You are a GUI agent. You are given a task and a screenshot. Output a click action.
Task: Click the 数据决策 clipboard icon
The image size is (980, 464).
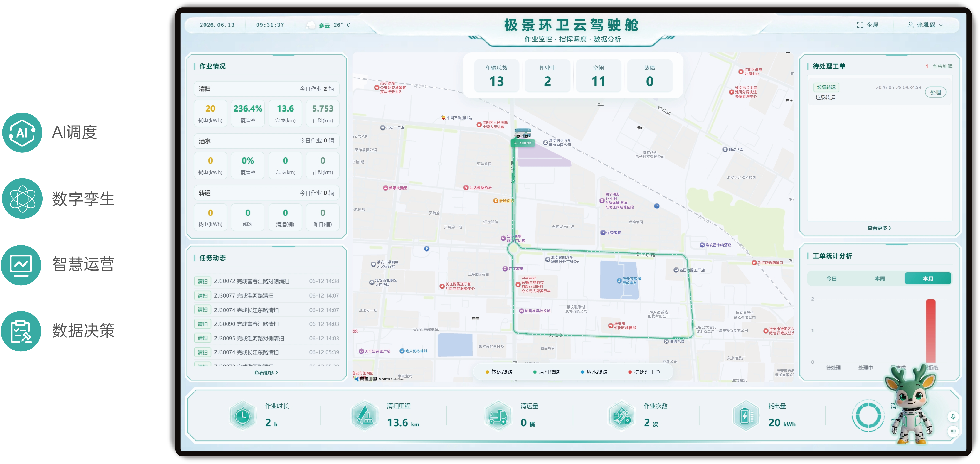[x=21, y=331]
